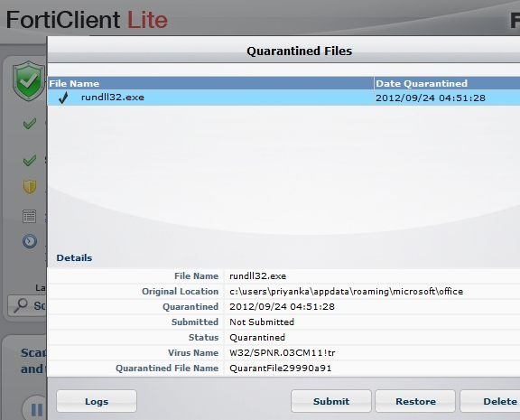Click the yellow shield icon in sidebar

(x=30, y=186)
